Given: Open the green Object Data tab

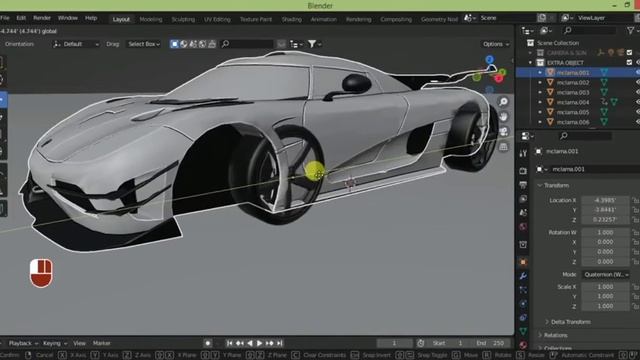Looking at the screenshot, I should pos(523,331).
